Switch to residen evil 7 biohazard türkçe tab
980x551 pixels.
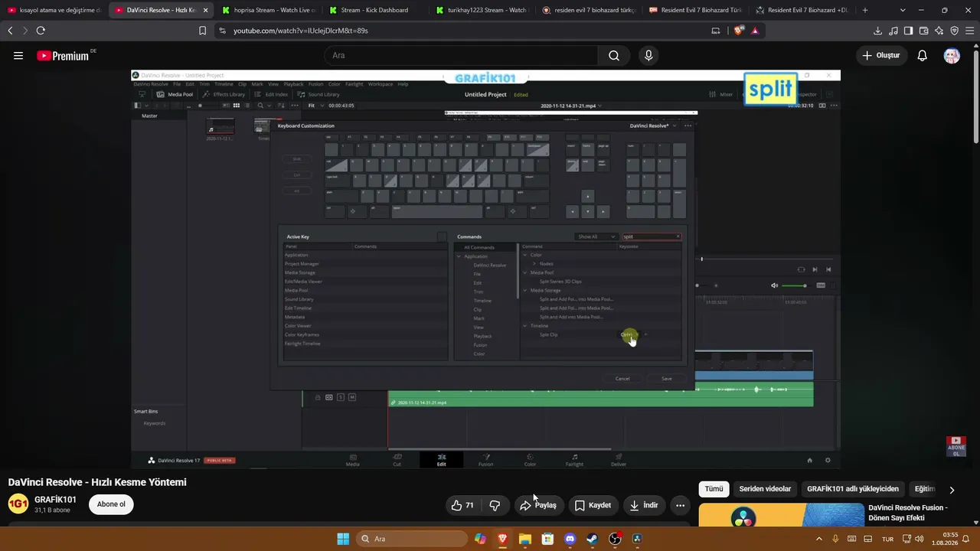point(587,10)
